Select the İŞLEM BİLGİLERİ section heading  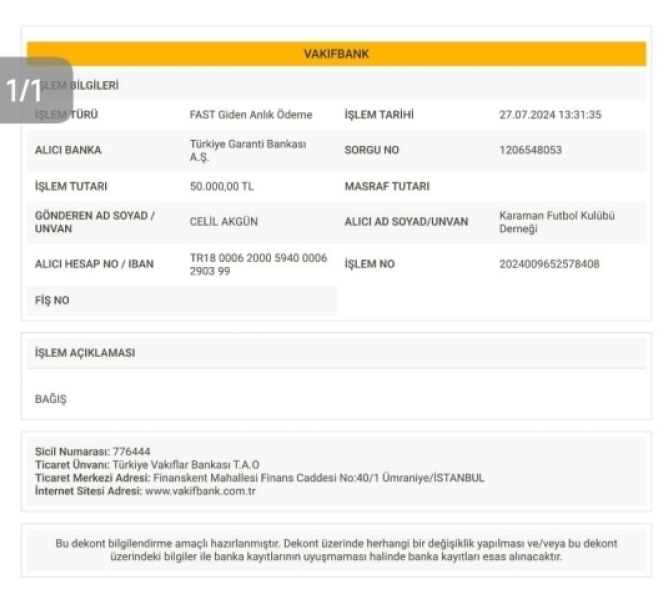(x=77, y=85)
